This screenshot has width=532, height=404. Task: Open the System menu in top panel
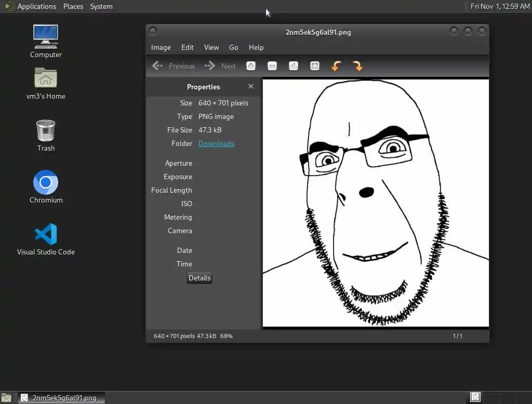tap(101, 6)
